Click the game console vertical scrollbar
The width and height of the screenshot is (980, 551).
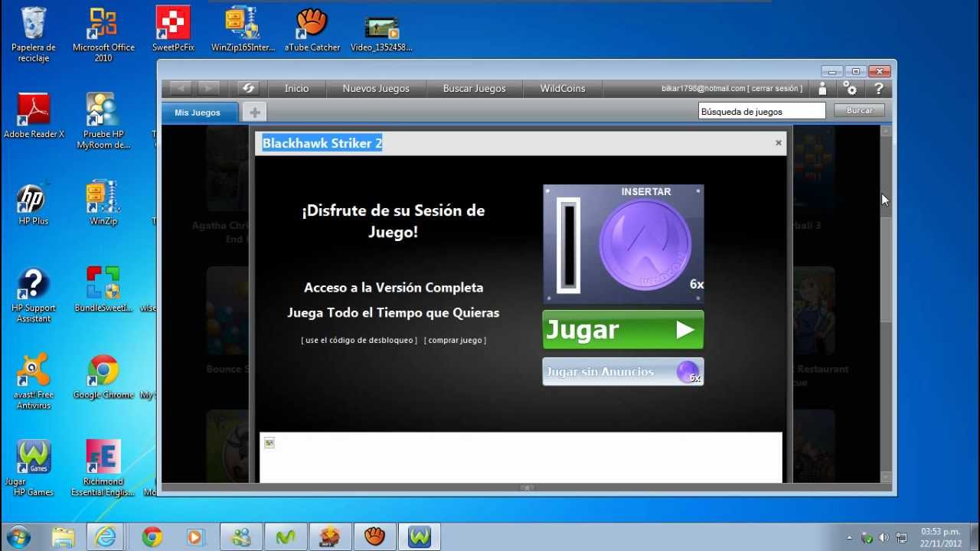886,269
